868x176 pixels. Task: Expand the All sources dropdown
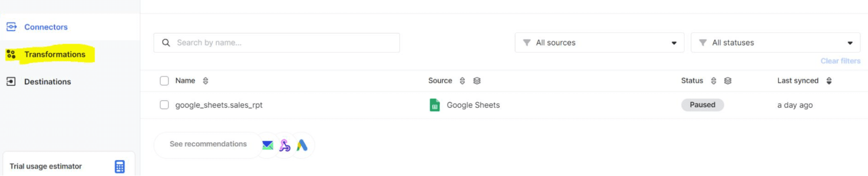click(600, 42)
